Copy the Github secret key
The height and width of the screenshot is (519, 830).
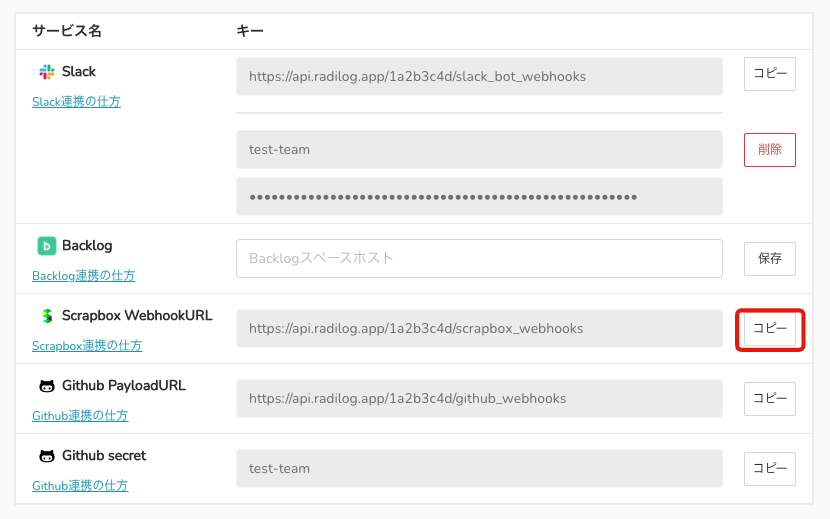(769, 469)
